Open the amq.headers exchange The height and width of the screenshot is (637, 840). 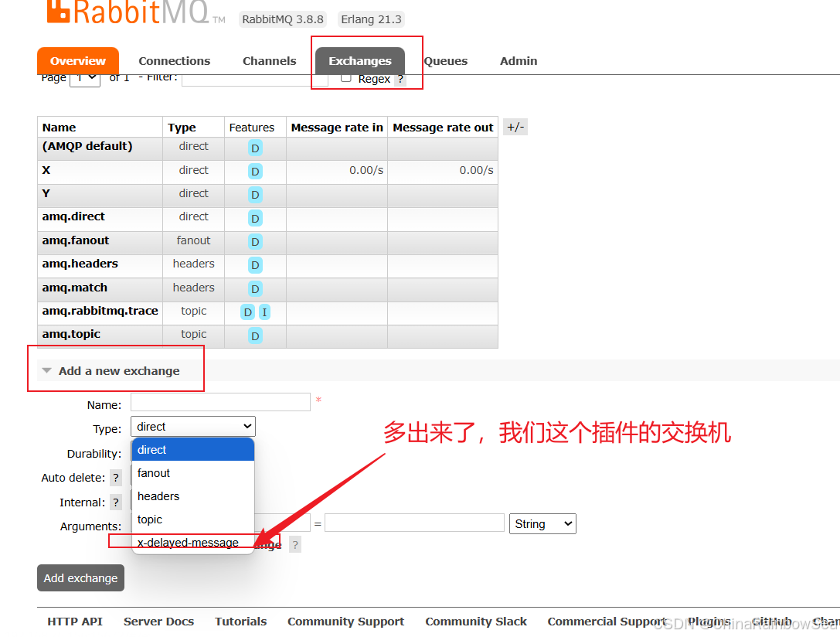click(80, 264)
